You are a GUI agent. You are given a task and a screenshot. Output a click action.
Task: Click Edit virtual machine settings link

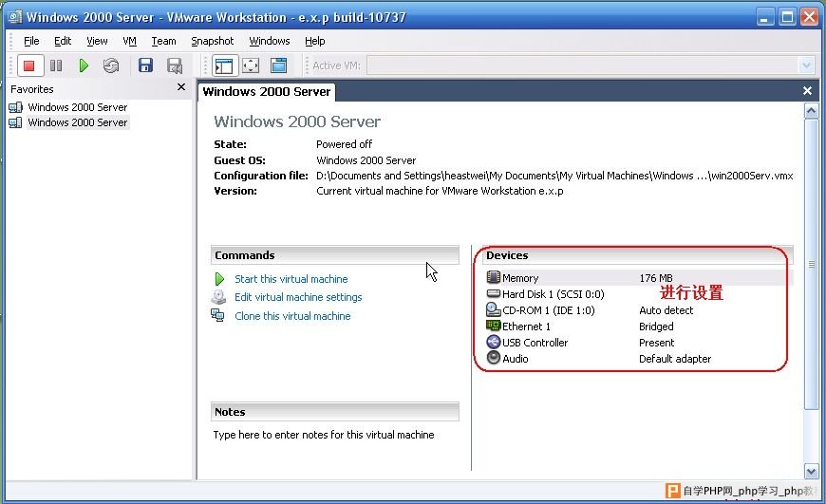click(298, 297)
